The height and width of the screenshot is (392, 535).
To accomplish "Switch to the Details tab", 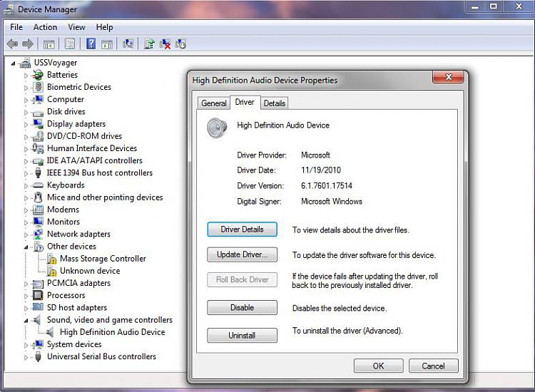I will click(275, 103).
